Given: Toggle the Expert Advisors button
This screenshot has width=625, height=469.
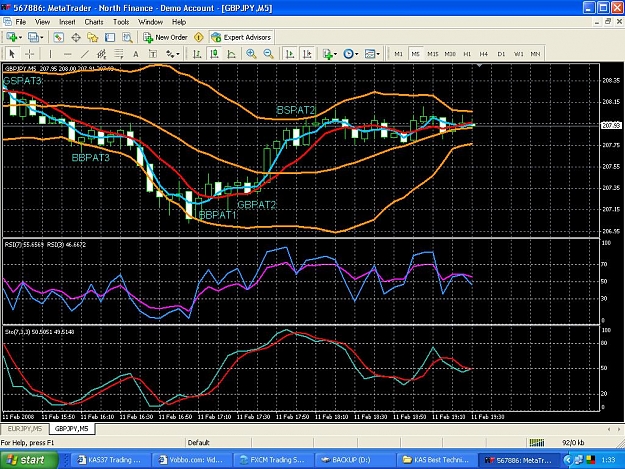Looking at the screenshot, I should [241, 37].
